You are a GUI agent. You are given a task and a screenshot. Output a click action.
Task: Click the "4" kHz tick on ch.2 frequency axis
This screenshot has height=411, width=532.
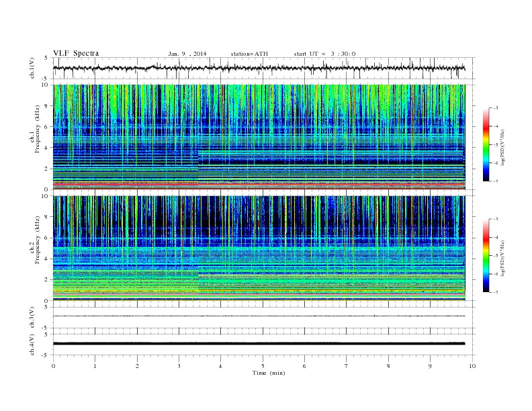[x=46, y=259]
